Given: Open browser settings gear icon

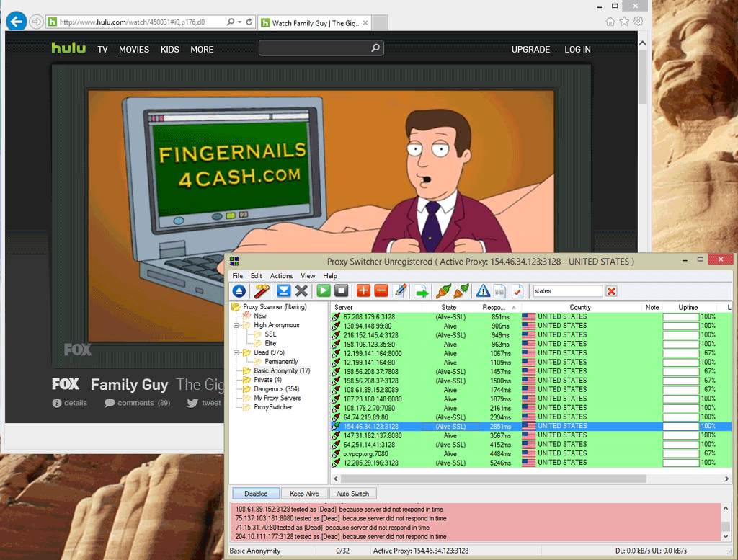Looking at the screenshot, I should coord(639,21).
